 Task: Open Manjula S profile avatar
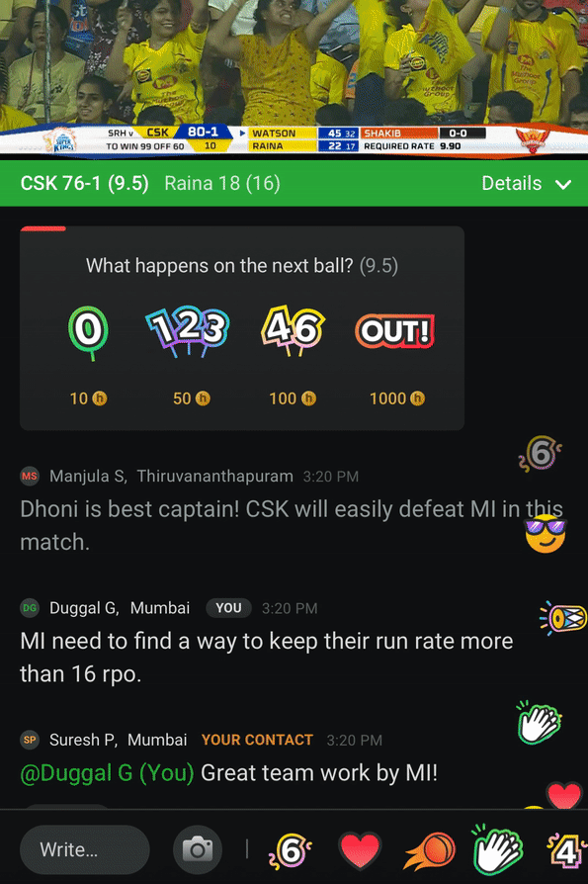(x=30, y=476)
